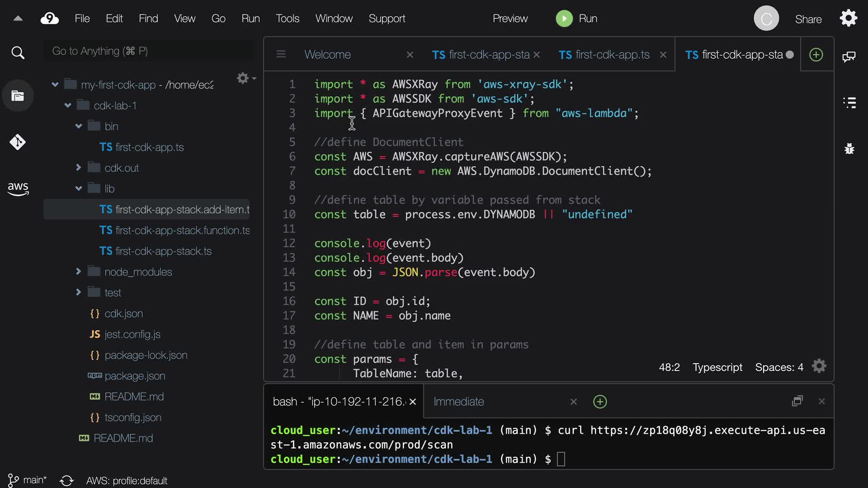Screen dimensions: 868x488
Task: Switch to the Welcome tab
Action: pyautogui.click(x=327, y=55)
